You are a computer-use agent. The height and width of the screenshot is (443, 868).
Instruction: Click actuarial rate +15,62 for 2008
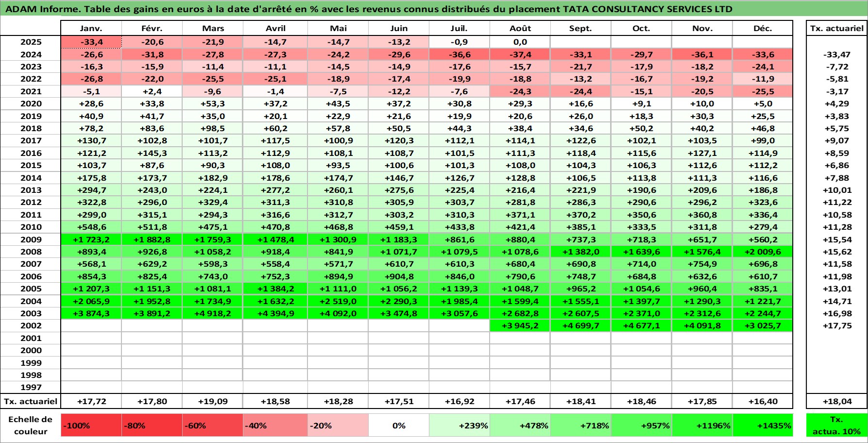837,252
